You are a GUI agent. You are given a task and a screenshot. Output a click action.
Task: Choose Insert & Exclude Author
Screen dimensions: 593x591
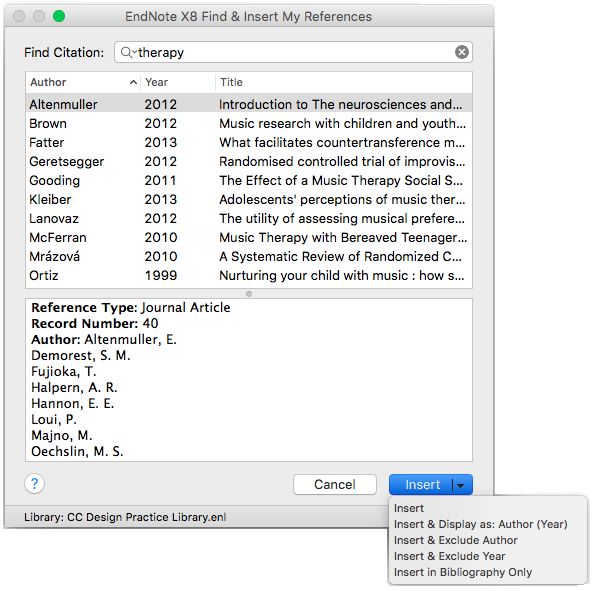pos(456,540)
